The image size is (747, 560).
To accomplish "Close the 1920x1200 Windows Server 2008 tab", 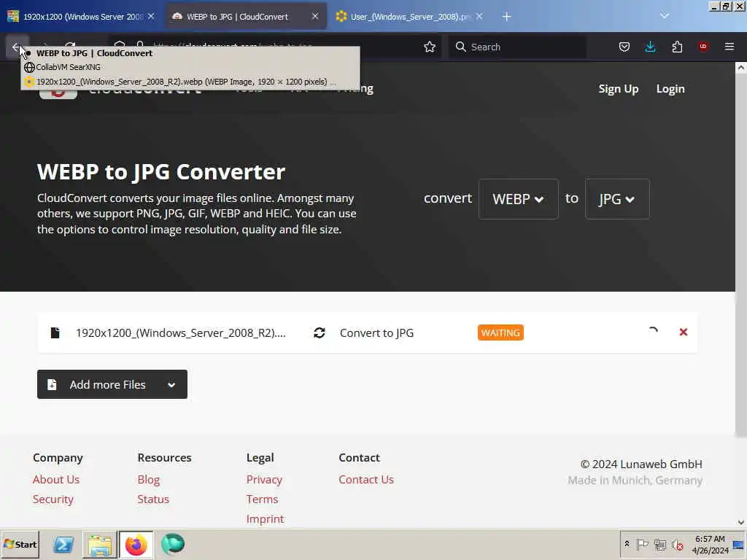I will (x=151, y=16).
